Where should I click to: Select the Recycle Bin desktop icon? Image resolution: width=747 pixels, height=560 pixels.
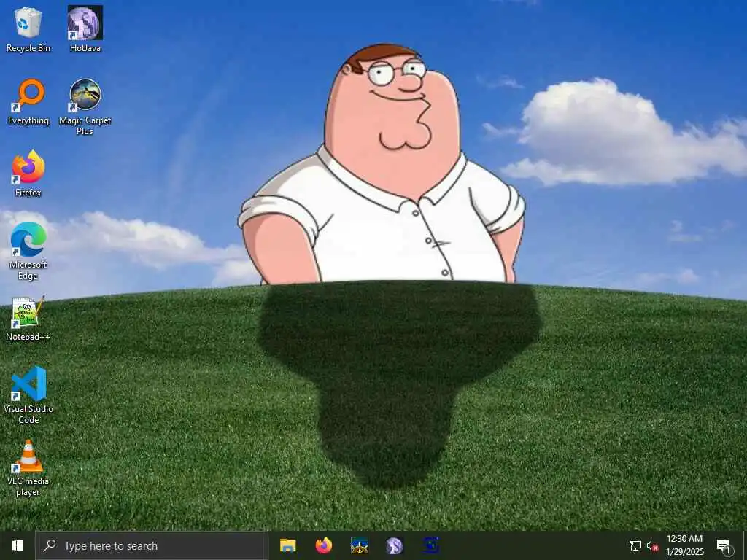tap(28, 29)
